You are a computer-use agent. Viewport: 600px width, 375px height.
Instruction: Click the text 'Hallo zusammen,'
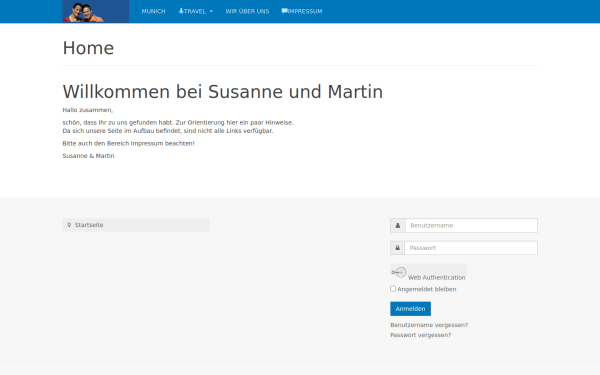88,110
